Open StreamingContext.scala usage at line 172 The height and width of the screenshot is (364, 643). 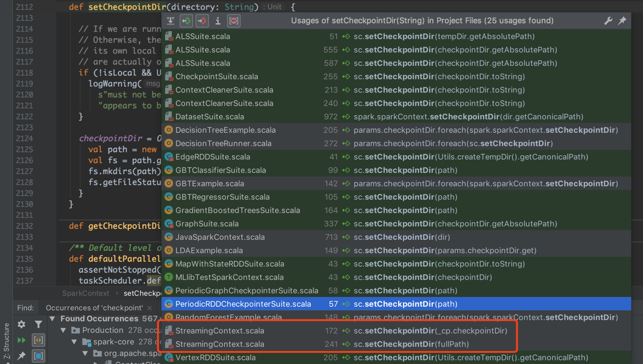click(219, 331)
